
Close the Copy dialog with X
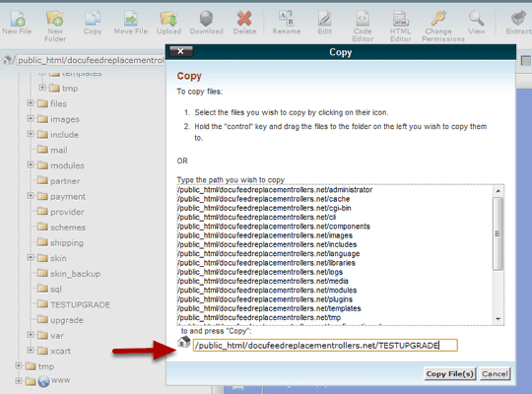point(181,51)
